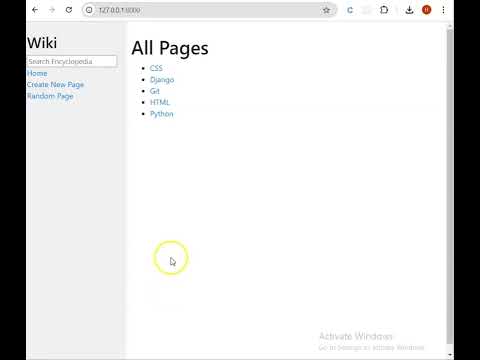Click the browser forward arrow
Viewport: 480px width, 360px height.
[52, 10]
